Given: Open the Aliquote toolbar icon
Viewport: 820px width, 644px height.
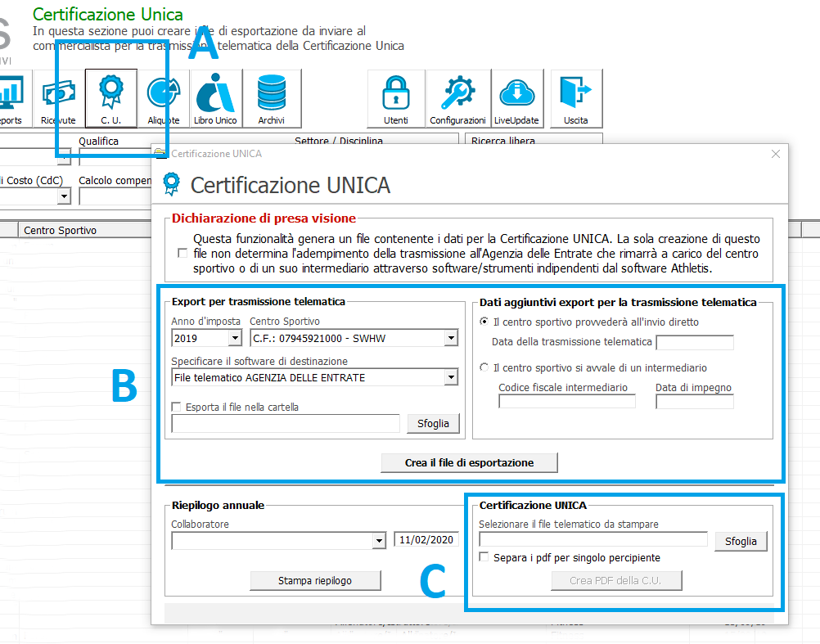Looking at the screenshot, I should pos(164,98).
